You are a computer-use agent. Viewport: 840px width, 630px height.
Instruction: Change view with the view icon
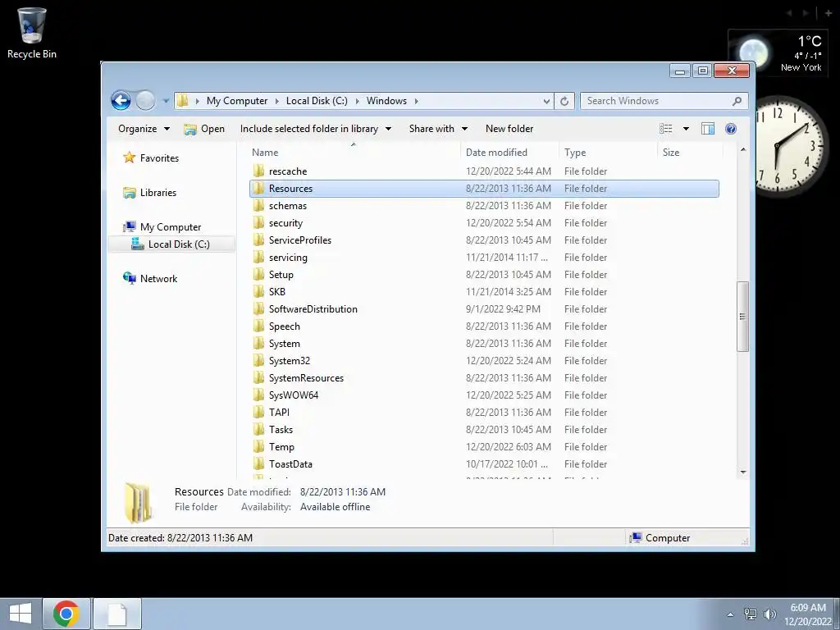pos(666,129)
